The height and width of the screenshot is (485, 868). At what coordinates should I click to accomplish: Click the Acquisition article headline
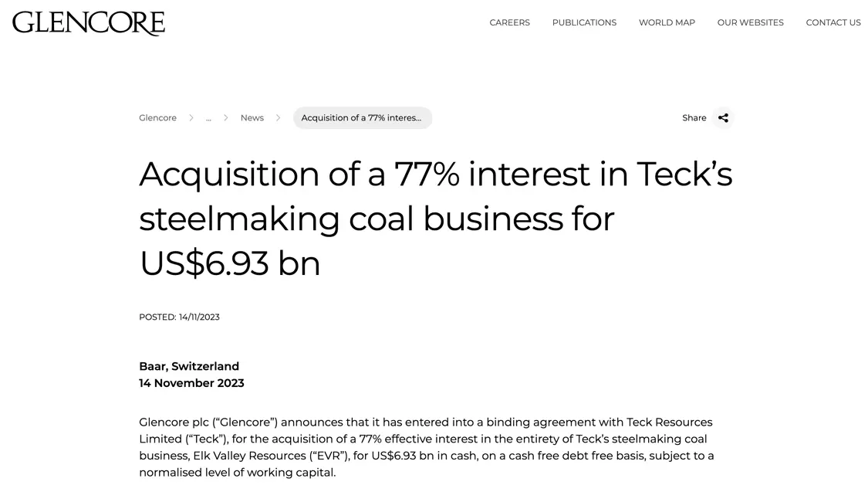pos(436,218)
